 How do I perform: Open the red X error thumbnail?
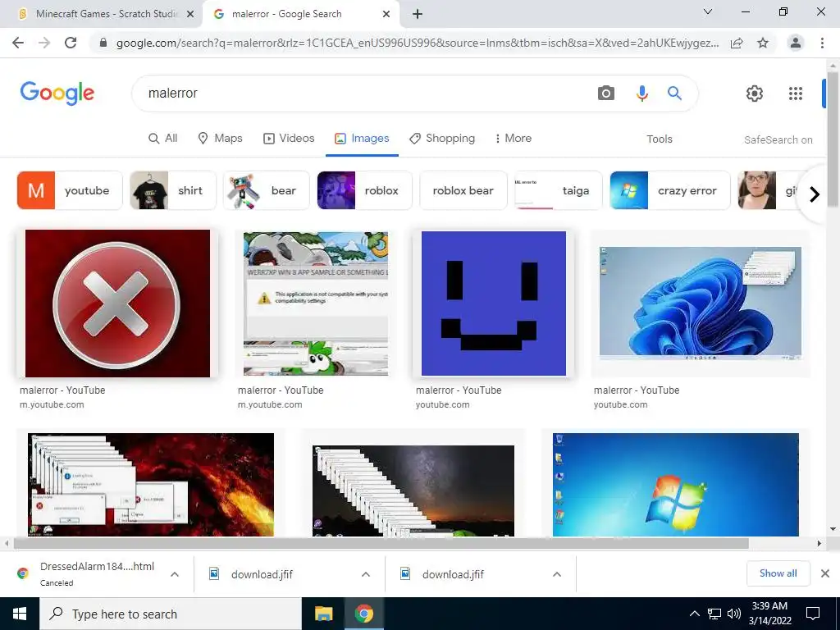[117, 304]
